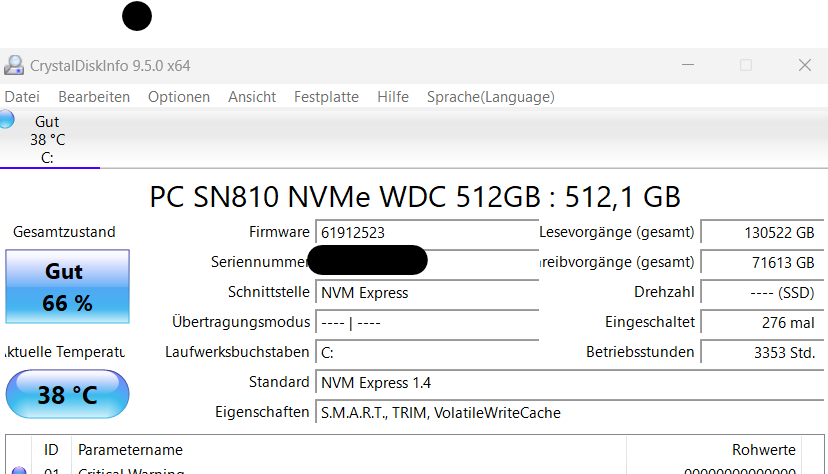Viewport: 828px width, 474px height.
Task: Click the ID column header
Action: click(51, 450)
